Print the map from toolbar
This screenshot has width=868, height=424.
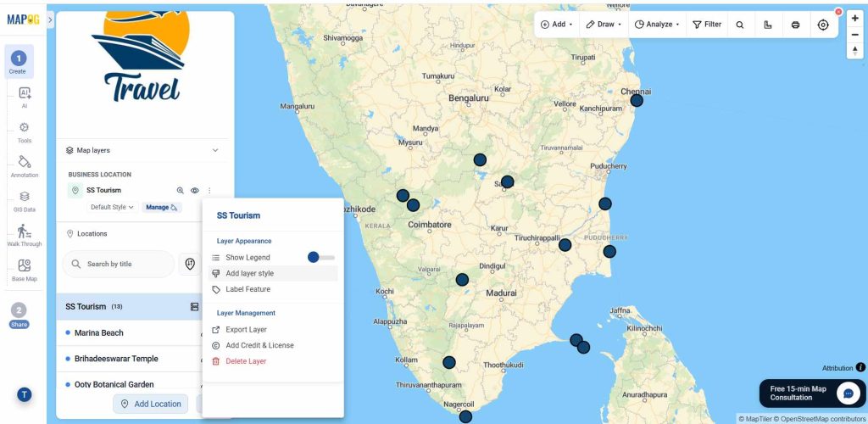coord(795,25)
